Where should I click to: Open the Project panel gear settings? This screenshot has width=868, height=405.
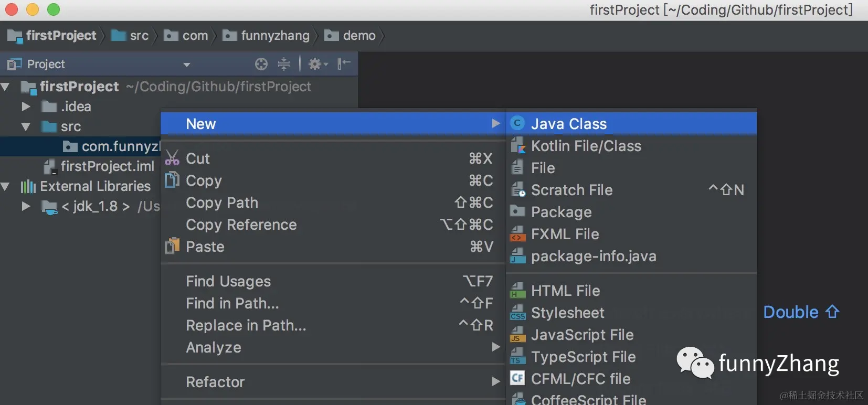317,64
